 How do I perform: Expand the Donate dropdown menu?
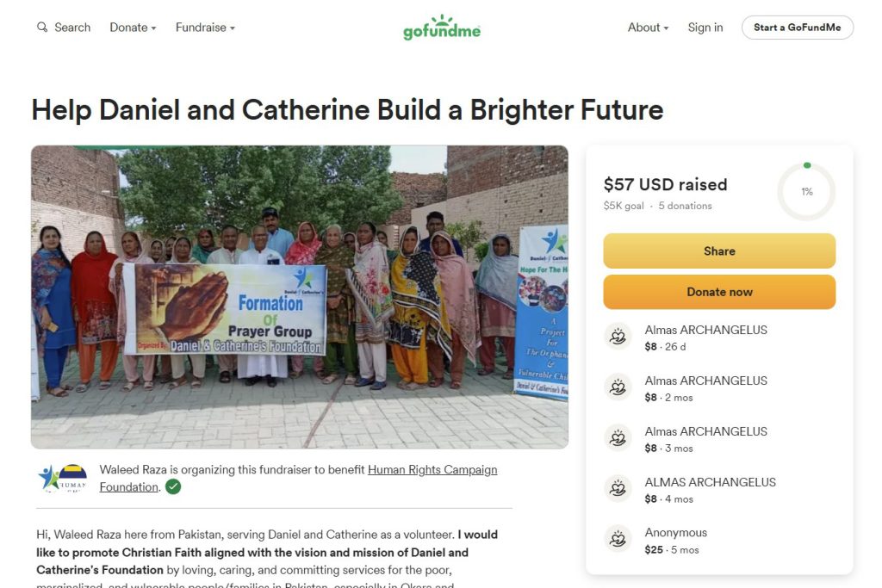coord(133,28)
